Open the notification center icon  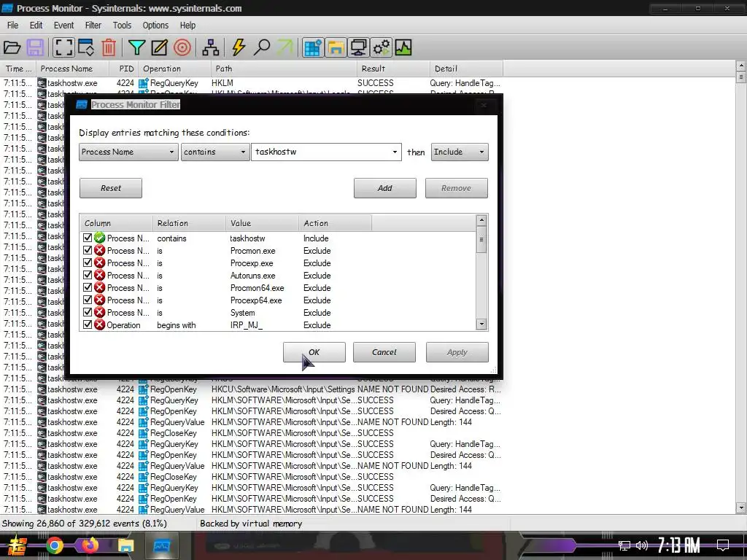pos(723,545)
